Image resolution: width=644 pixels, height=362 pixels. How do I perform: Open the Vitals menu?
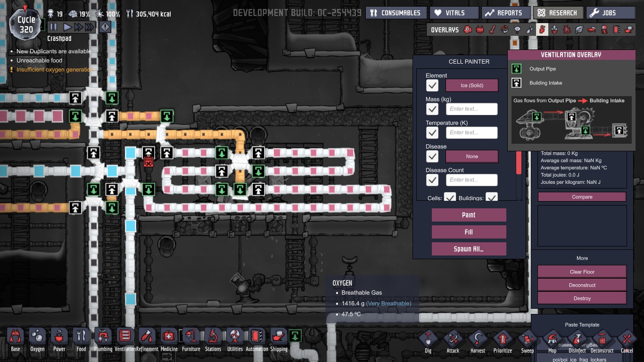pos(453,13)
